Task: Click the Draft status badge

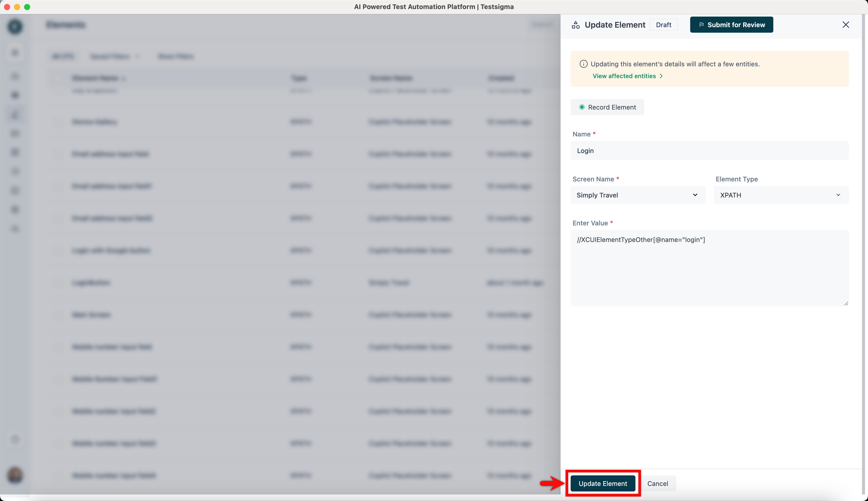Action: point(663,25)
